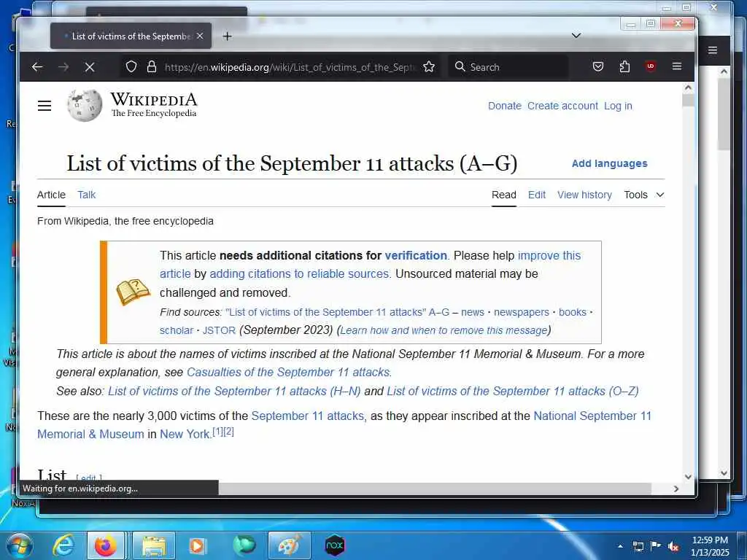Click citation reference [1]
This screenshot has width=747, height=560.
[217, 432]
